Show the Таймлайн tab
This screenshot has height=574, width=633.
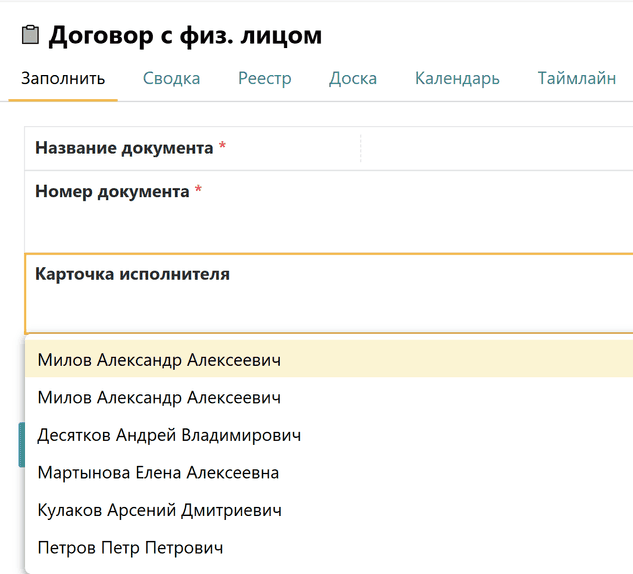[x=576, y=79]
